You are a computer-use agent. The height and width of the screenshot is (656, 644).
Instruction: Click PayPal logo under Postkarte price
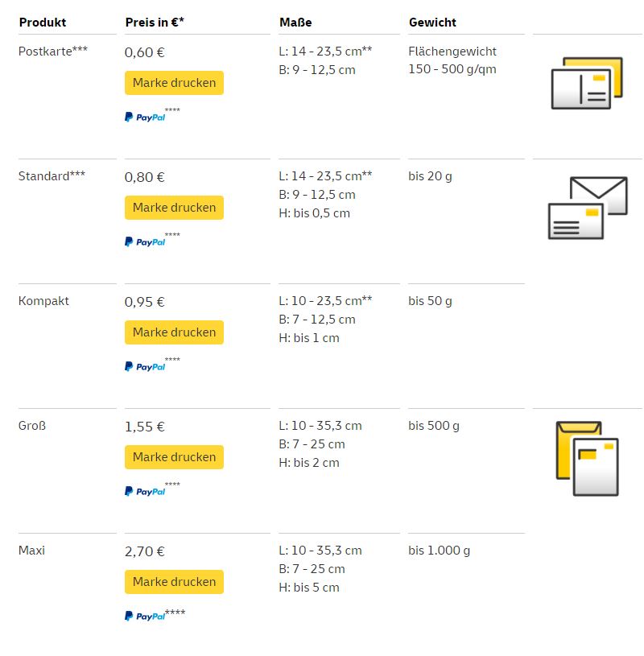(145, 118)
